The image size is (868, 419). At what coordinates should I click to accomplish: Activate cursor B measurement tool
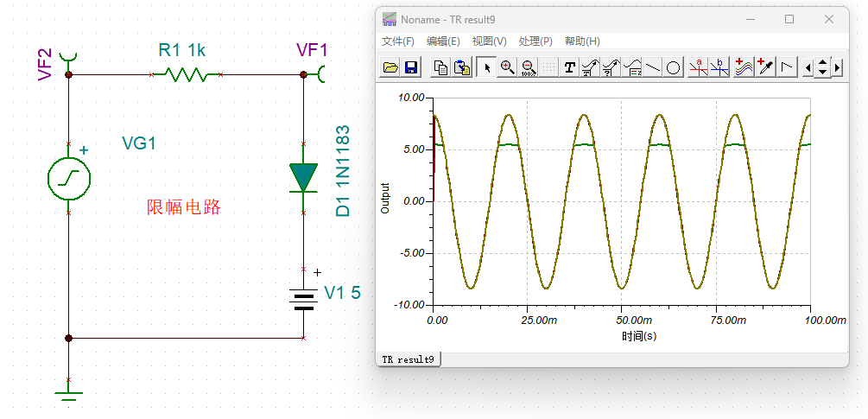[x=719, y=67]
